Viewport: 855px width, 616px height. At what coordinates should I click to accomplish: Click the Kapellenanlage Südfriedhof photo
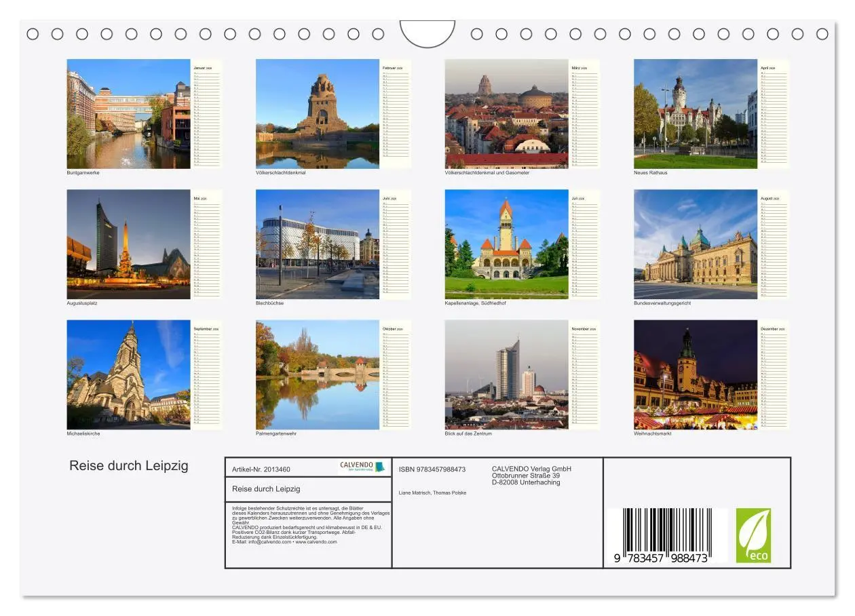(506, 244)
